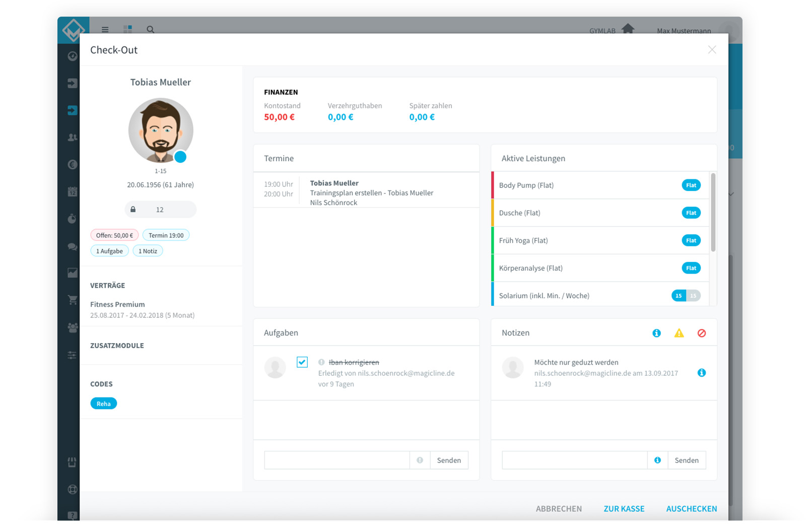Image resolution: width=806 pixels, height=532 pixels.
Task: Click the Aktive Leistungen list scrollbar
Action: point(713,212)
